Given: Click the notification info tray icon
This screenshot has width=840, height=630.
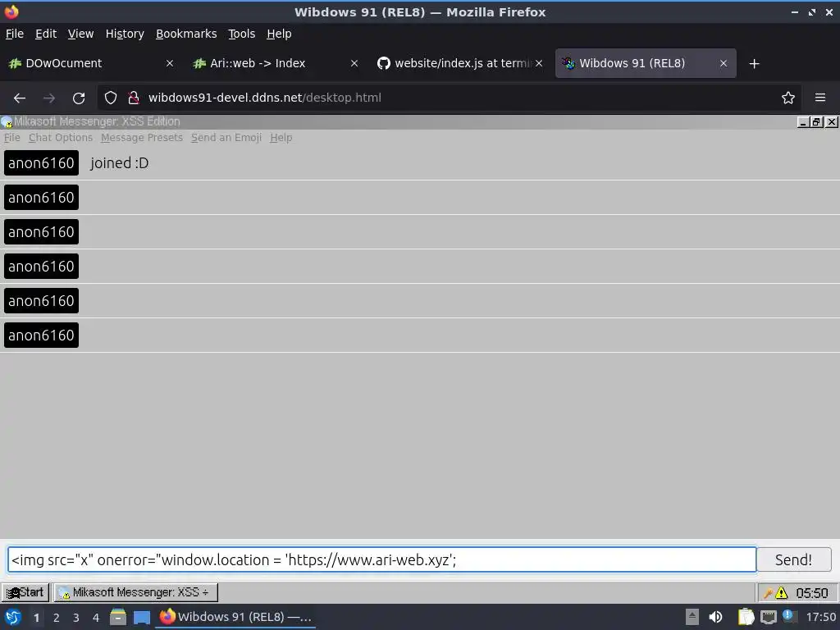Looking at the screenshot, I should 788,615.
